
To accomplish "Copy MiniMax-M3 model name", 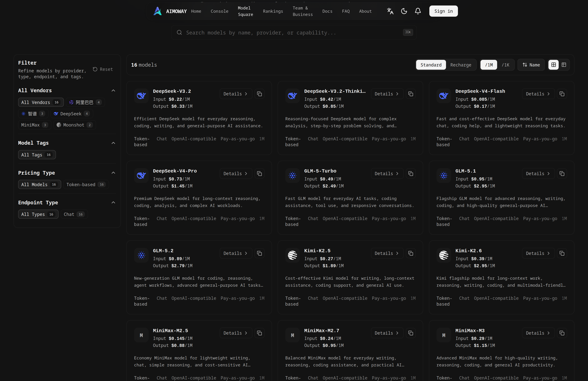I will 562,333.
